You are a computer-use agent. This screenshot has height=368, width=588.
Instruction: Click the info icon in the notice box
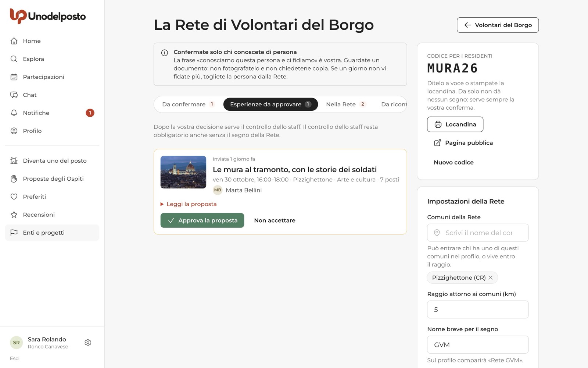point(165,53)
